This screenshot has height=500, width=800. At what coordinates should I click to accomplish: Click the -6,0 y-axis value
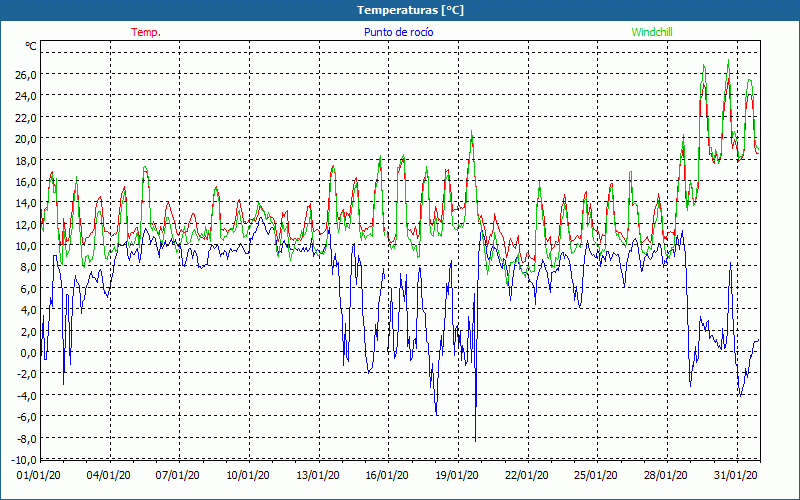point(26,417)
